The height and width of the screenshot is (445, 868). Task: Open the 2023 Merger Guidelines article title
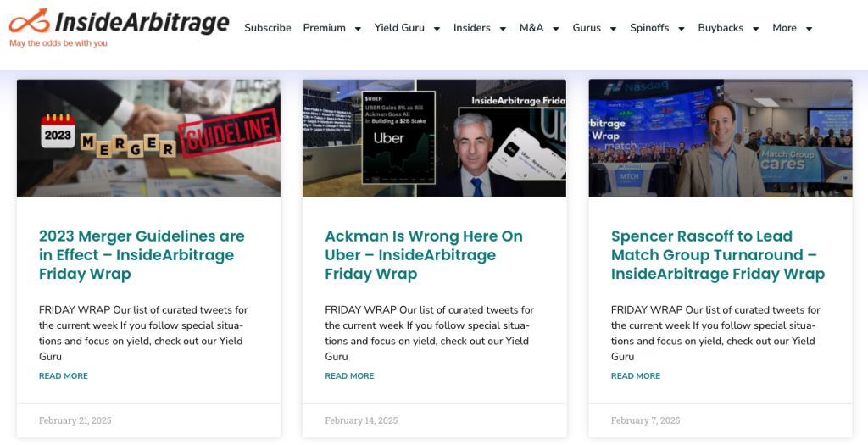[x=142, y=254]
